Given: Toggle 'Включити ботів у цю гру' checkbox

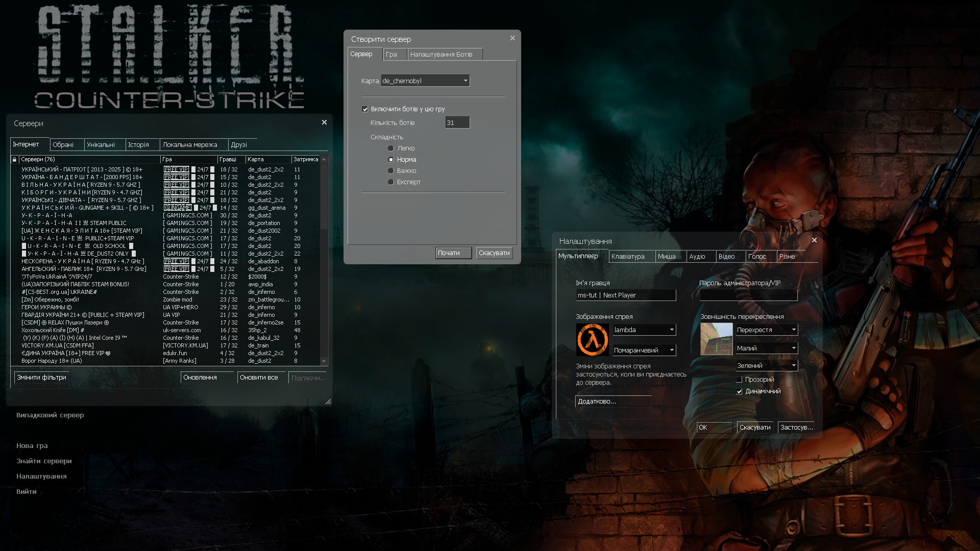Looking at the screenshot, I should (x=365, y=109).
